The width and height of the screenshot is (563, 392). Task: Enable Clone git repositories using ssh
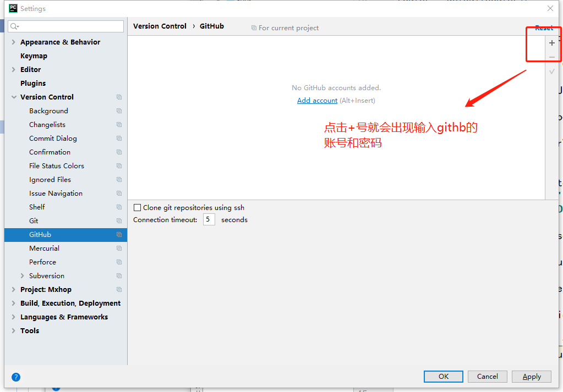(137, 208)
